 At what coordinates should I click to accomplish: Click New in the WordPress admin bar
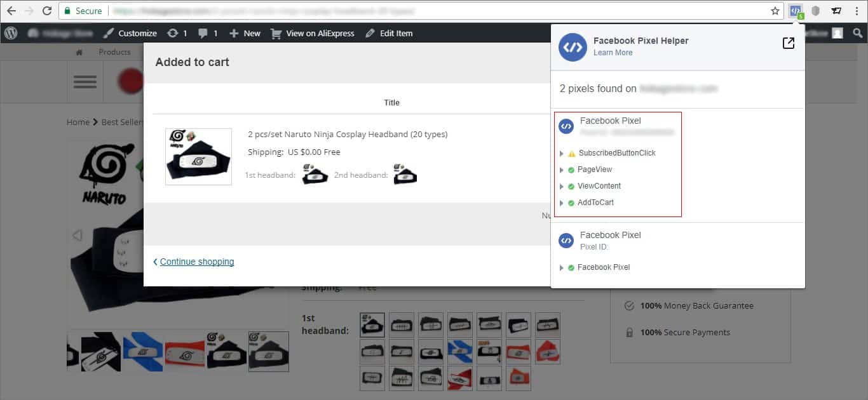coord(245,33)
